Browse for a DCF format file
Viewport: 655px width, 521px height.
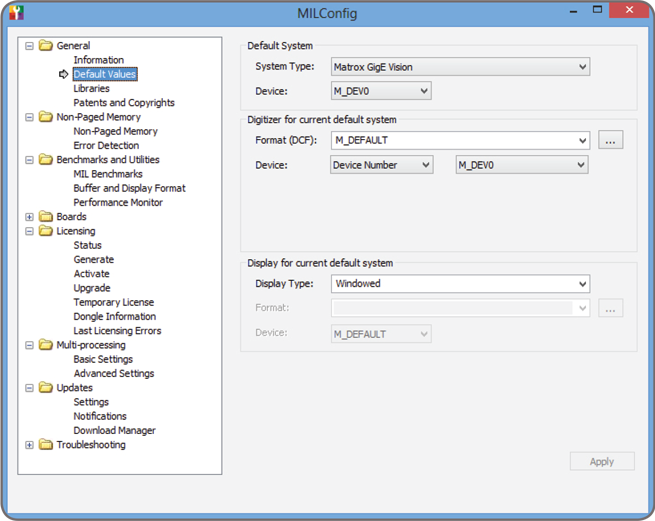pyautogui.click(x=610, y=140)
